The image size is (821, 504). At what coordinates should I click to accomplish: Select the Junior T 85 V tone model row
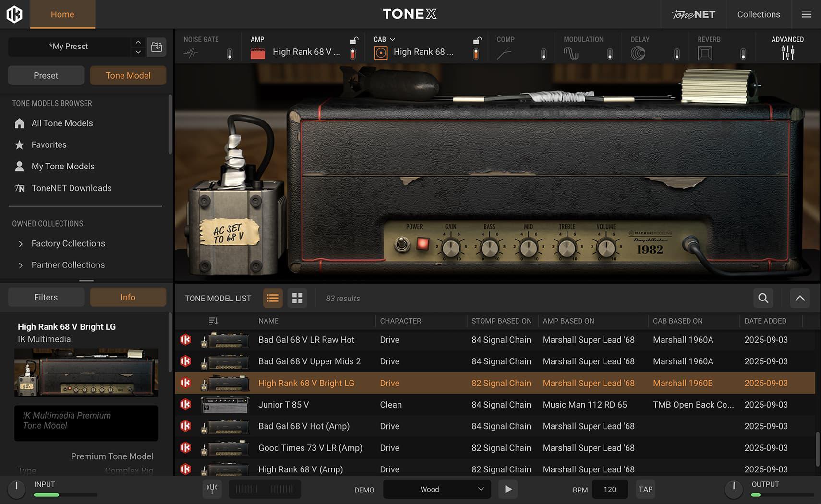coord(283,405)
